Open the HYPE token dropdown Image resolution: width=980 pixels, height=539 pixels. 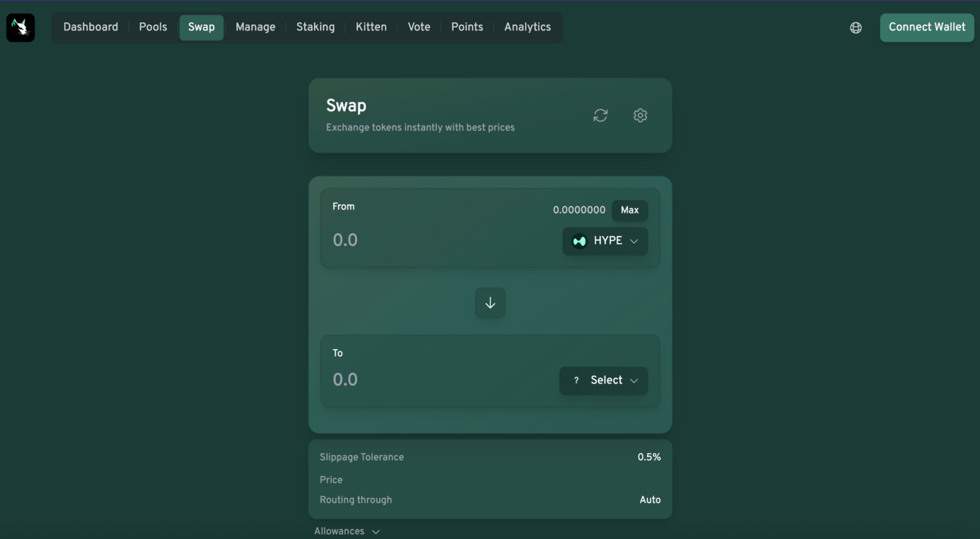pos(605,241)
